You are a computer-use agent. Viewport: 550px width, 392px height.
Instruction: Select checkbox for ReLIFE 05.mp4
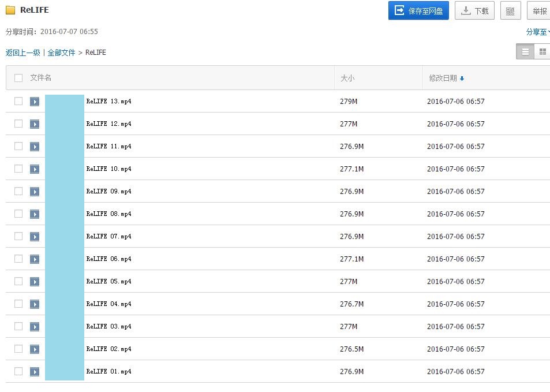[18, 281]
